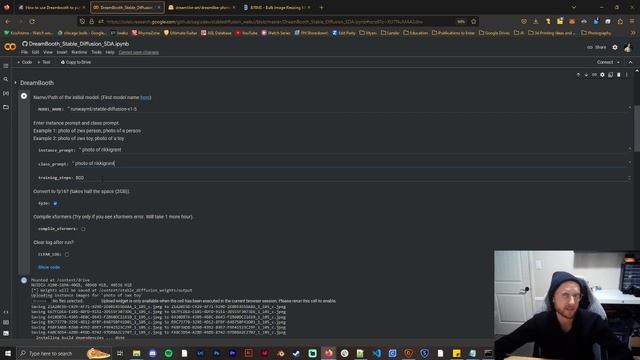Click the Share button

point(597,47)
